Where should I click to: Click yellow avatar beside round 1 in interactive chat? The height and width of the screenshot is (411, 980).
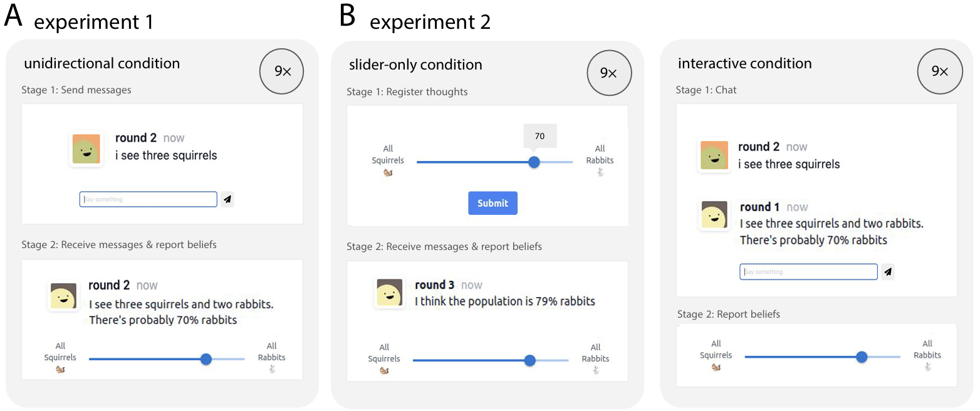714,215
